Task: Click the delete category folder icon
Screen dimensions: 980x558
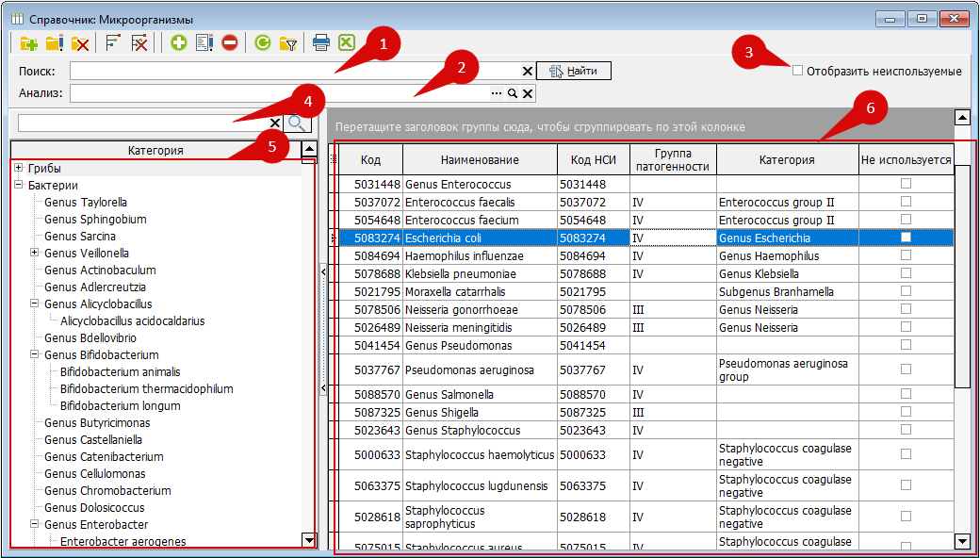Action: [81, 43]
